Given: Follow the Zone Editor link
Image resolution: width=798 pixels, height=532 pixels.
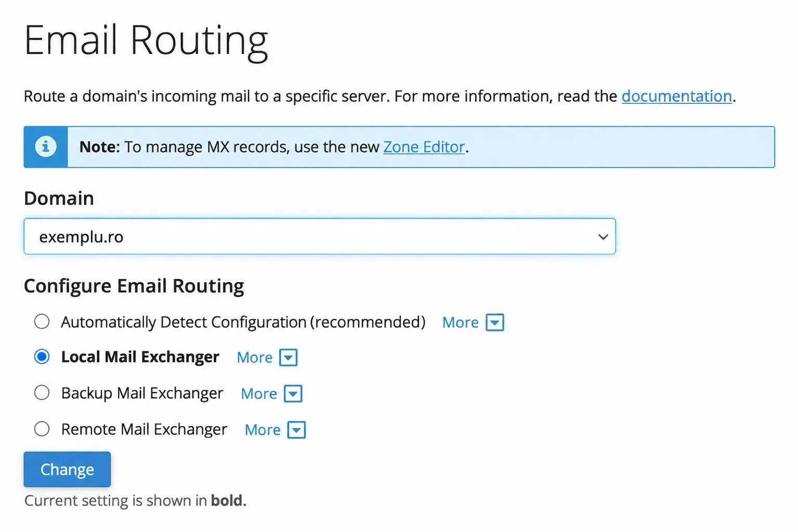Looking at the screenshot, I should 424,147.
